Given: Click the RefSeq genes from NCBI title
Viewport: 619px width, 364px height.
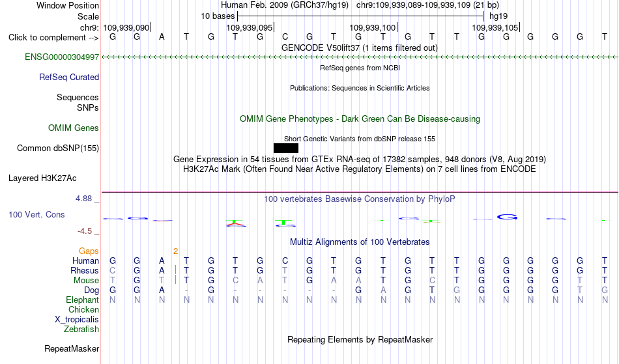Looking at the screenshot, I should tap(360, 68).
